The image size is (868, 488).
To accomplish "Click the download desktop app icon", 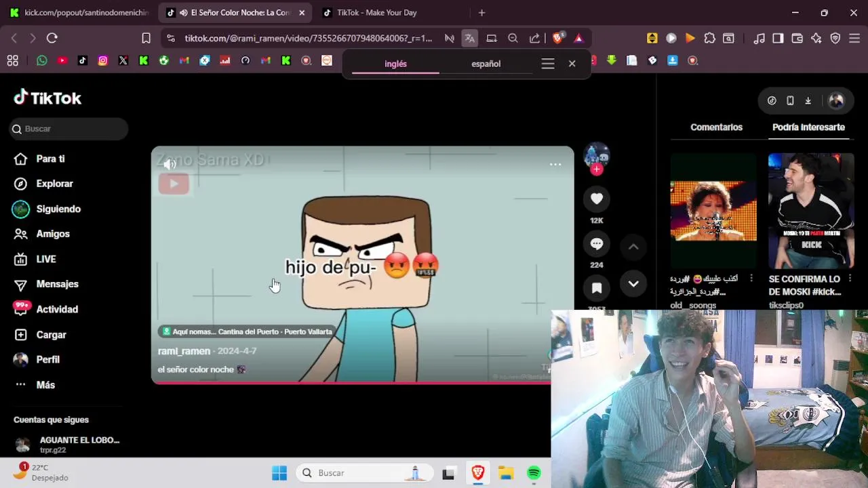I will coord(808,101).
